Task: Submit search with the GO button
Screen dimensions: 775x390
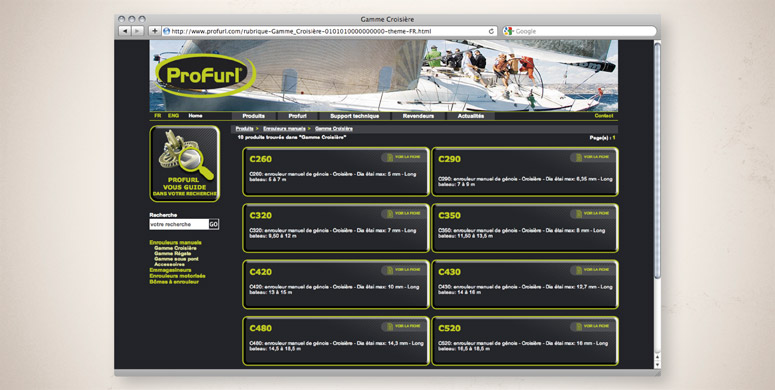Action: tap(214, 224)
